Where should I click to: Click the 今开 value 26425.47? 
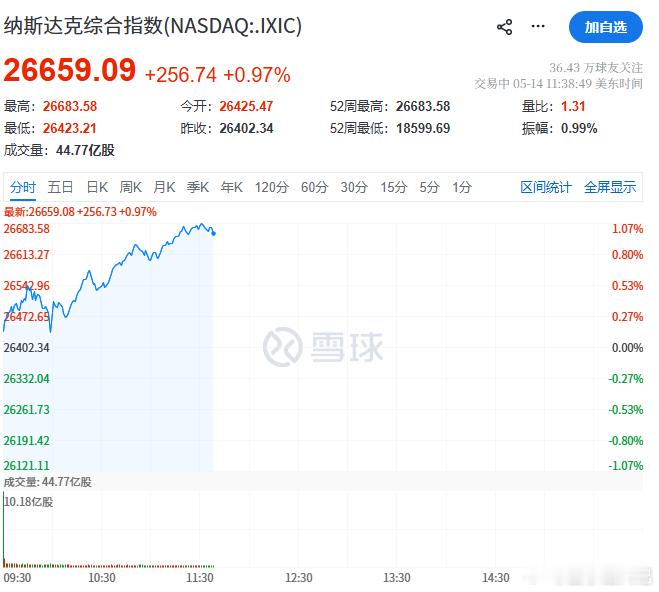click(246, 106)
